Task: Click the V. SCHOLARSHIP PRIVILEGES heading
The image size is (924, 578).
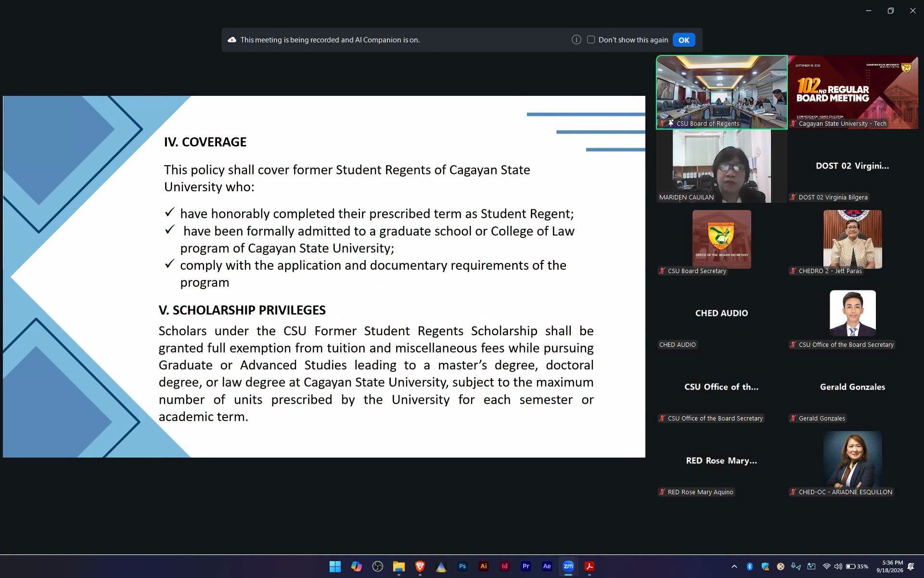Action: point(242,310)
